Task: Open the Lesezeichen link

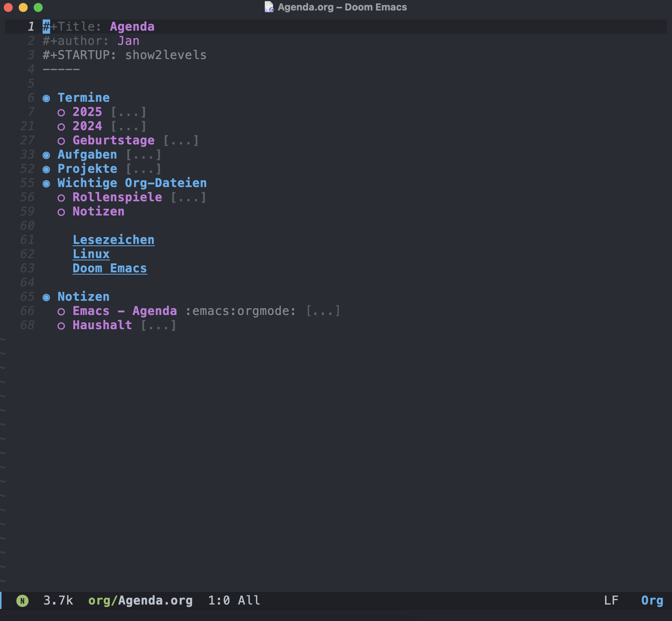Action: click(x=113, y=240)
